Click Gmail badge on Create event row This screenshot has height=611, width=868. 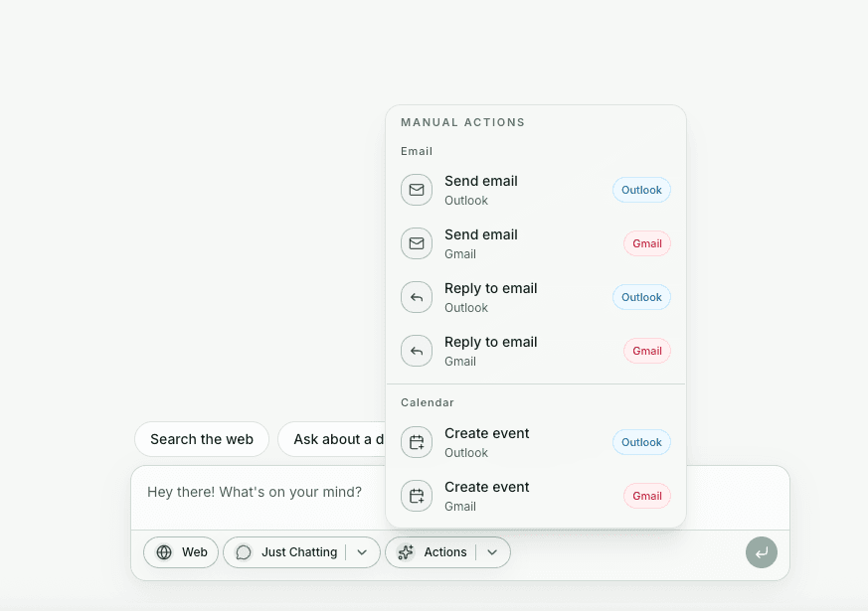tap(647, 496)
